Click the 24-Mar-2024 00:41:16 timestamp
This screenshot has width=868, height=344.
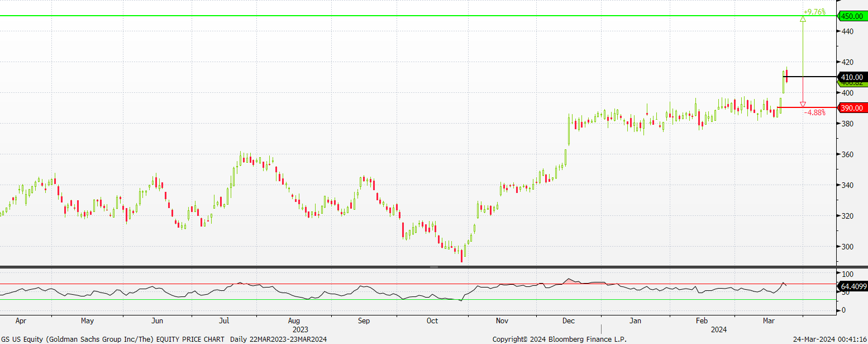[829, 339]
